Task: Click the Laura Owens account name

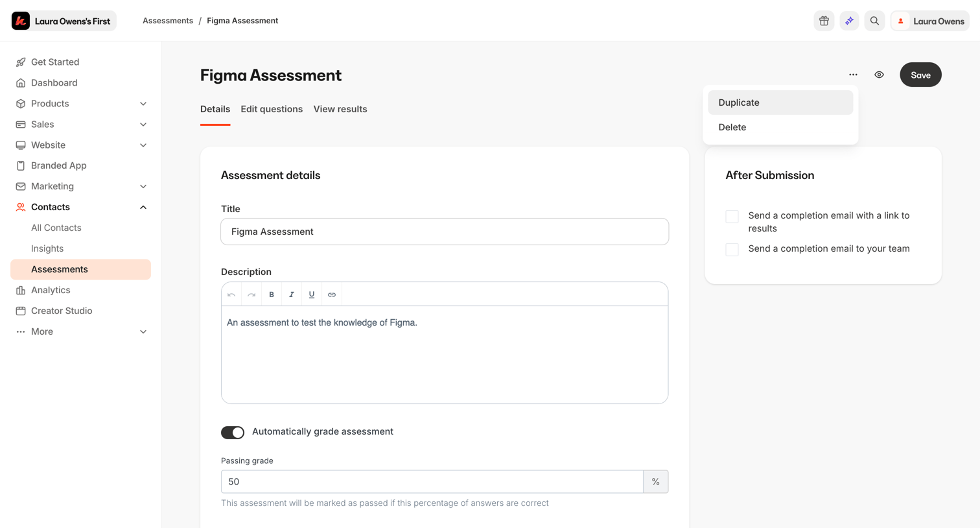Action: point(939,21)
